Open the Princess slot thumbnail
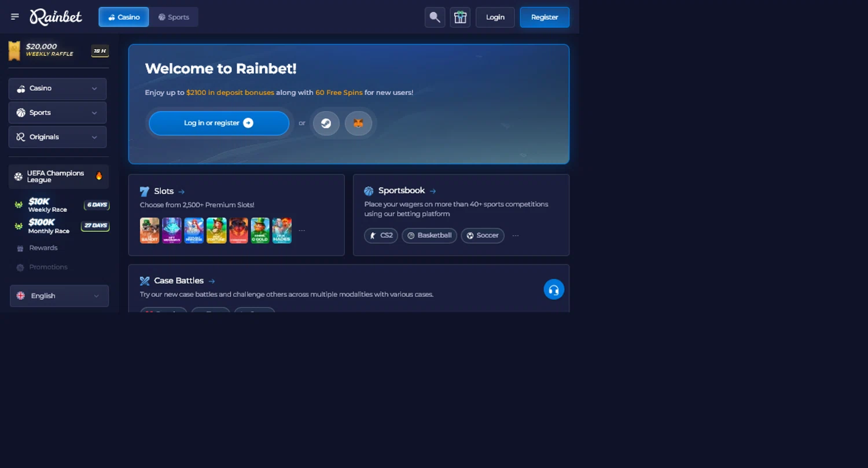 [x=194, y=230]
